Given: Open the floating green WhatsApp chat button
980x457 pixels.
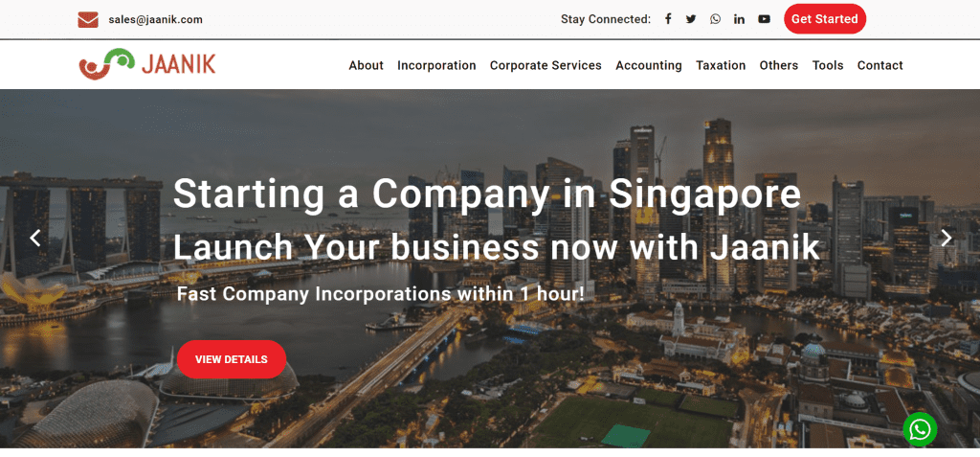Looking at the screenshot, I should coord(920,429).
